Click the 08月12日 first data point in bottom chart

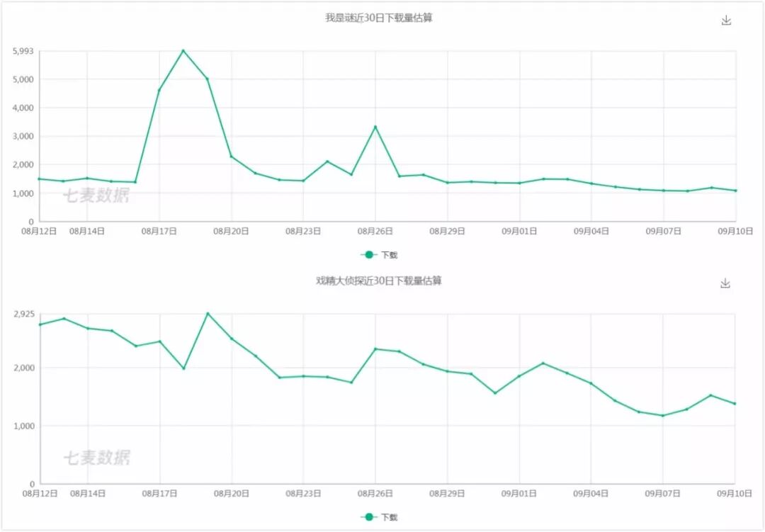(40, 324)
